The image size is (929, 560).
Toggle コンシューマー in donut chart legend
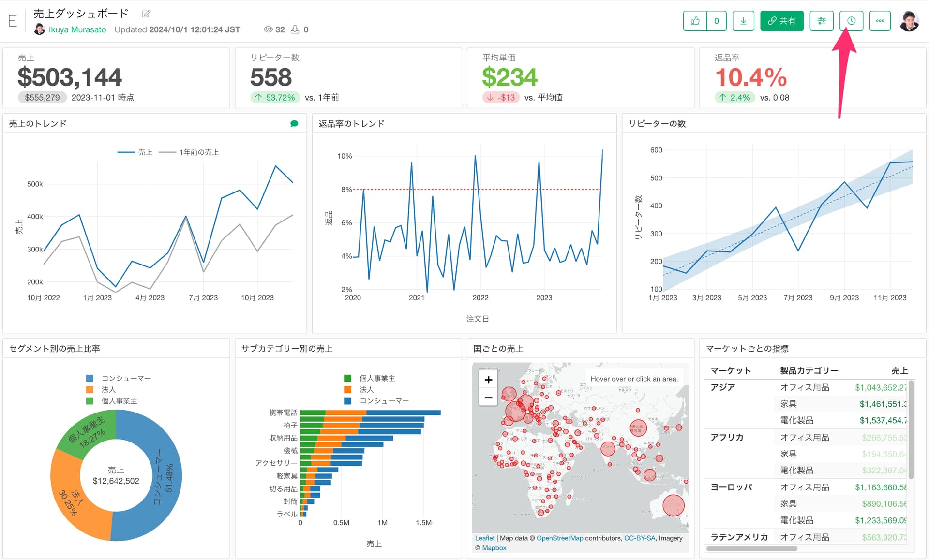(119, 378)
